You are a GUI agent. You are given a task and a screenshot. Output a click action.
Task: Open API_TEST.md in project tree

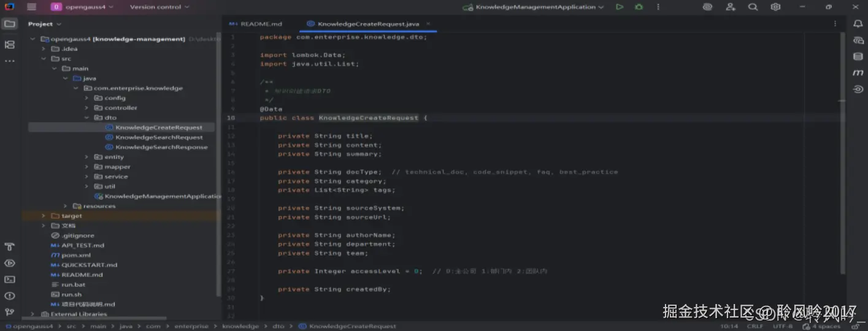tap(83, 245)
